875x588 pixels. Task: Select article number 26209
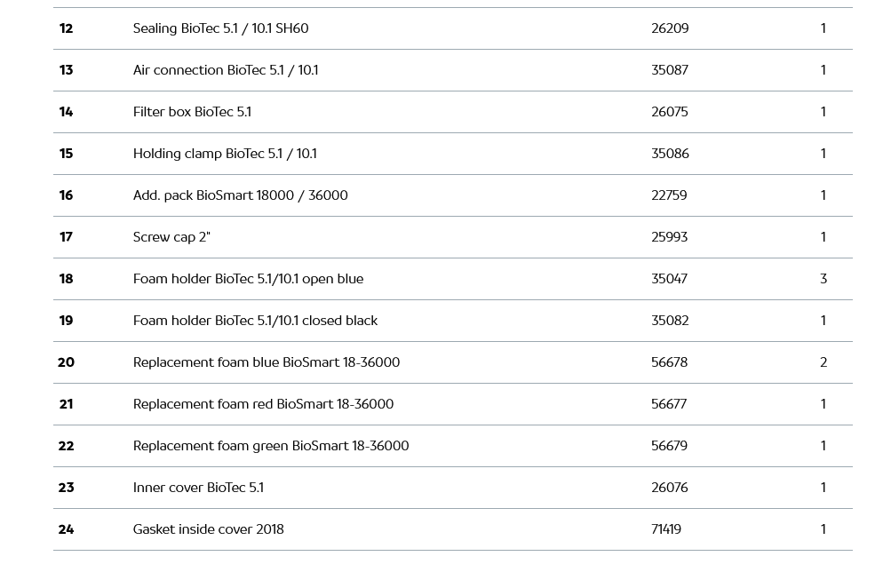tap(670, 28)
